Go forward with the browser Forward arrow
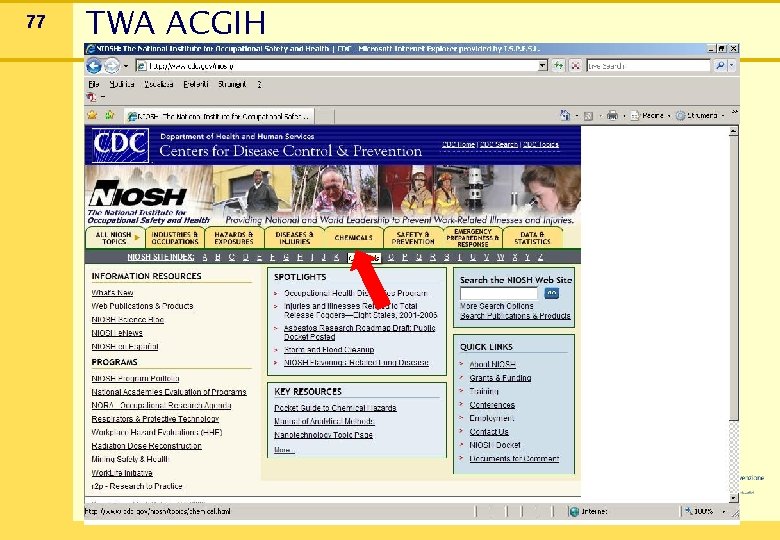The image size is (780, 540). pos(111,66)
